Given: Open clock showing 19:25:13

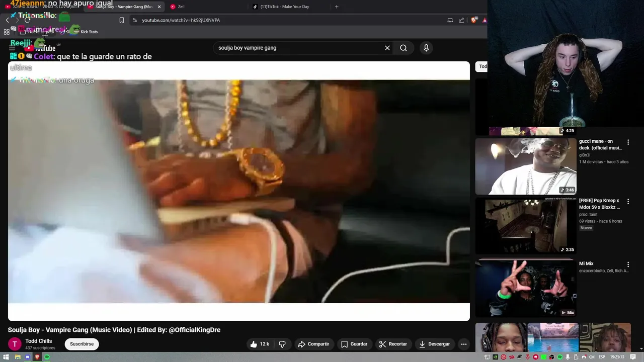Looking at the screenshot, I should [x=617, y=357].
